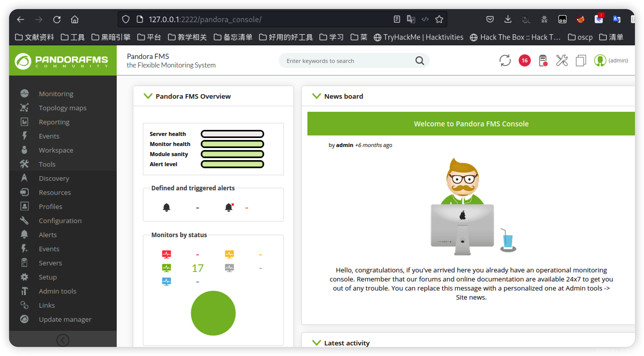
Task: Click the Configuration wrench icon
Action: pos(24,221)
